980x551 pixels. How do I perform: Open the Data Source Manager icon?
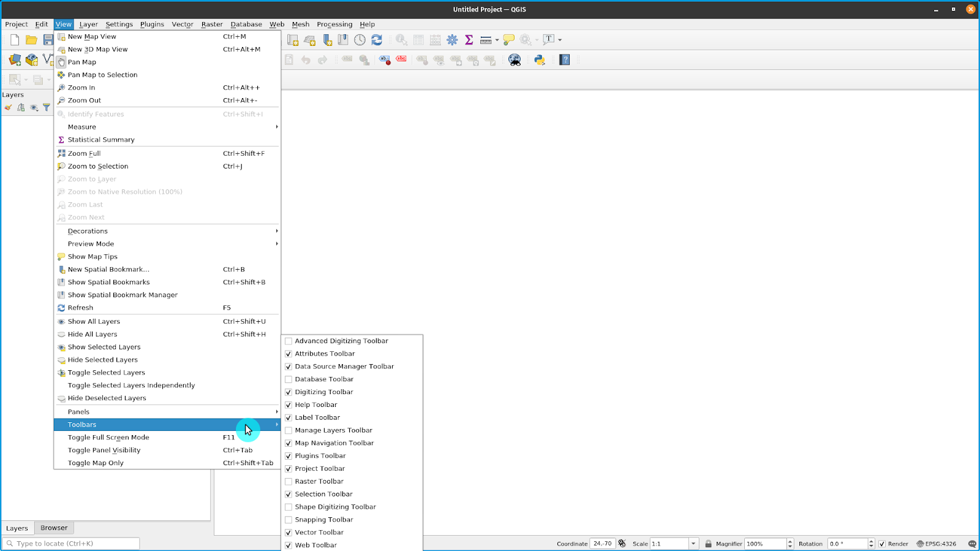[15, 60]
